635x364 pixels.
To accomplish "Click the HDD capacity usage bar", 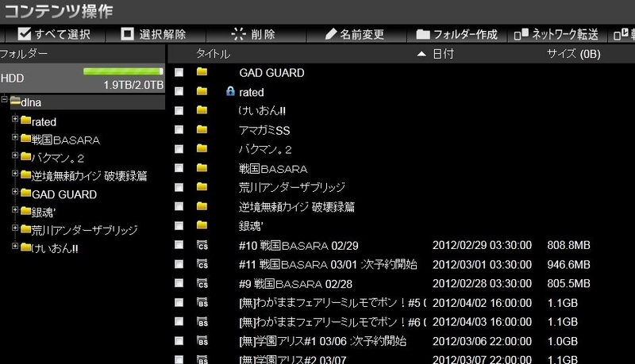I will 123,71.
